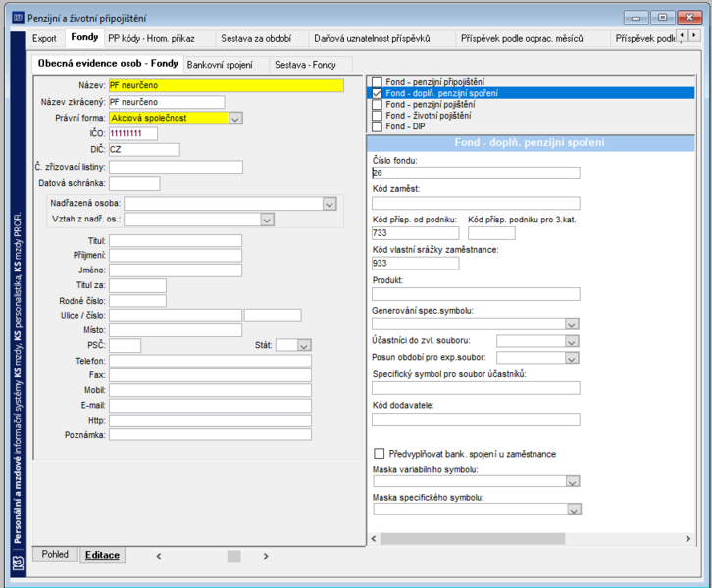
Task: Click right arrow of fund panel scrollbar
Action: (687, 539)
